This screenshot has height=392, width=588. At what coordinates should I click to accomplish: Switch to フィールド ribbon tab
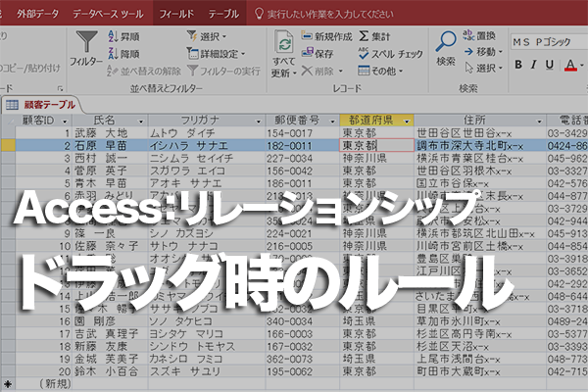[x=176, y=14]
